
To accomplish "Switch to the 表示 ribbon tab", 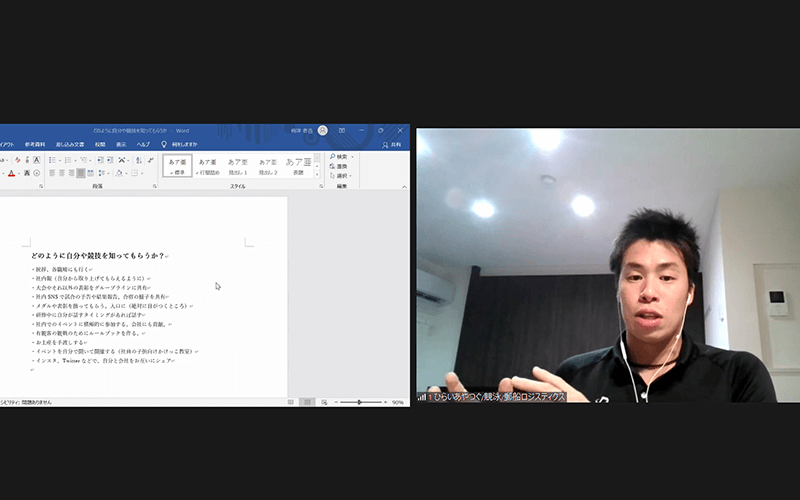I will tap(121, 144).
